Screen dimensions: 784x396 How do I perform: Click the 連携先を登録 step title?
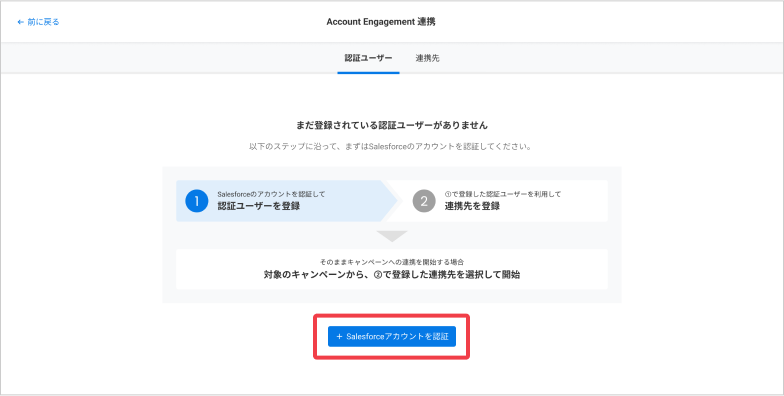[x=472, y=206]
